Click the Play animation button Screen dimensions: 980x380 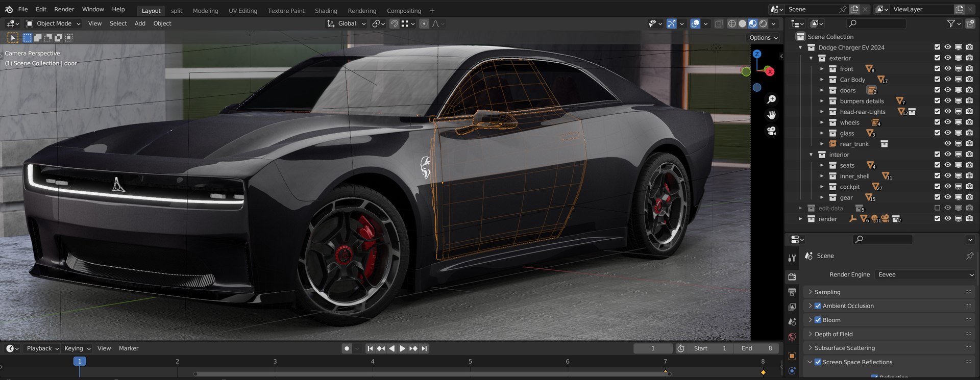(402, 348)
